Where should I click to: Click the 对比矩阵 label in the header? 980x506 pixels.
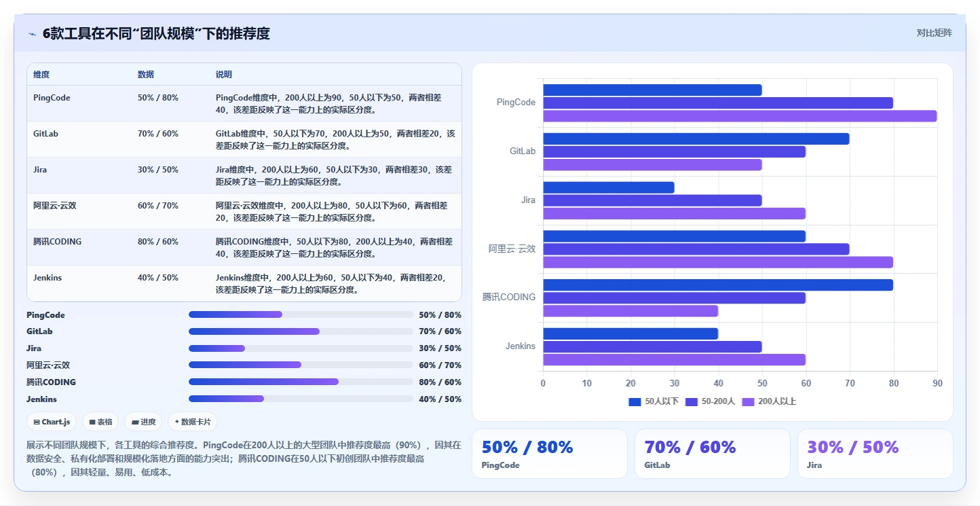934,33
